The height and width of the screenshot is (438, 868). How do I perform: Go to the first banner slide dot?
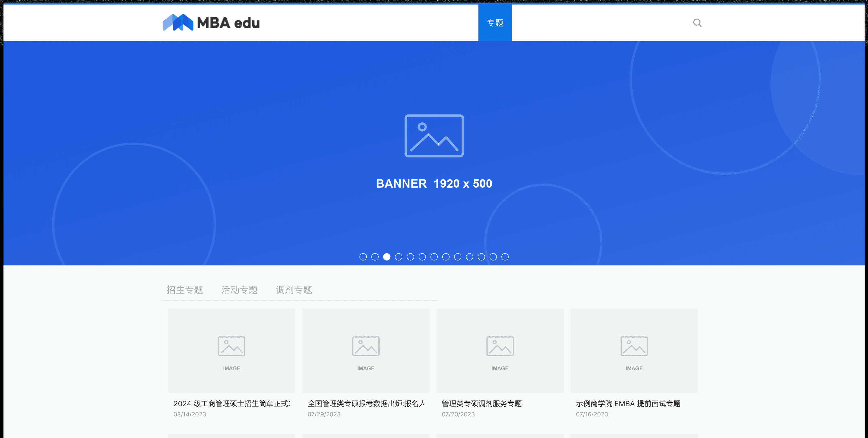point(363,257)
